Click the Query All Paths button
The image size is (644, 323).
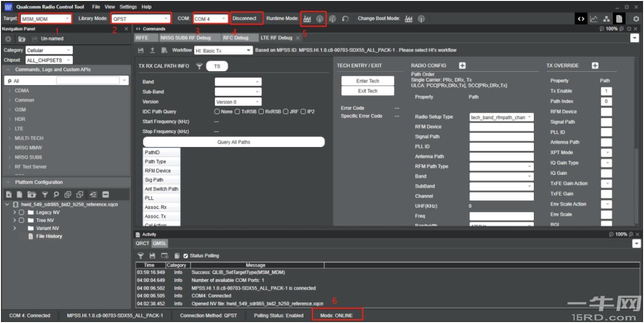[234, 142]
